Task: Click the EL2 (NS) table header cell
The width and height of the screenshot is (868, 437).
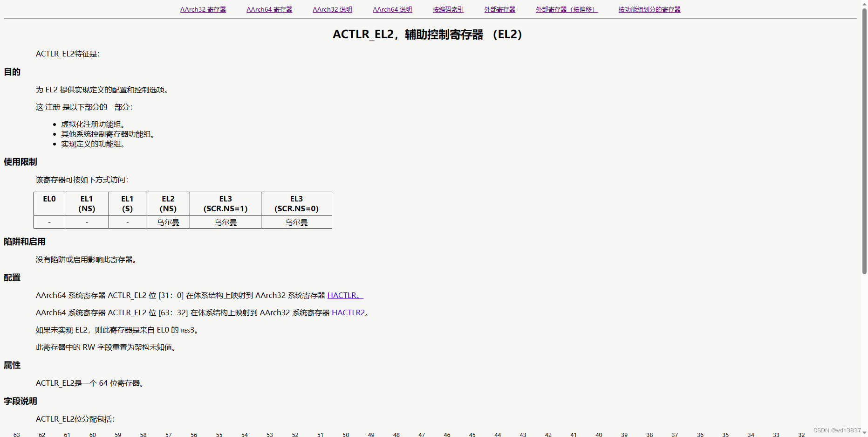Action: click(x=168, y=204)
